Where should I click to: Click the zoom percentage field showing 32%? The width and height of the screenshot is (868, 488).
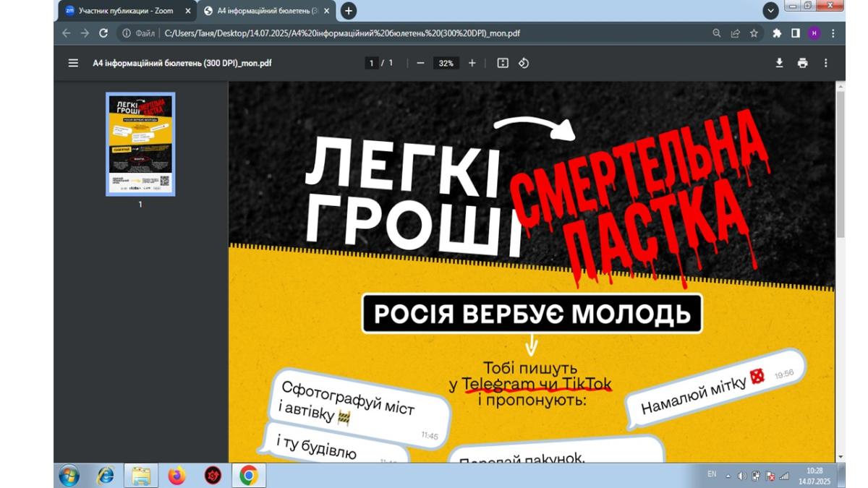coord(446,63)
